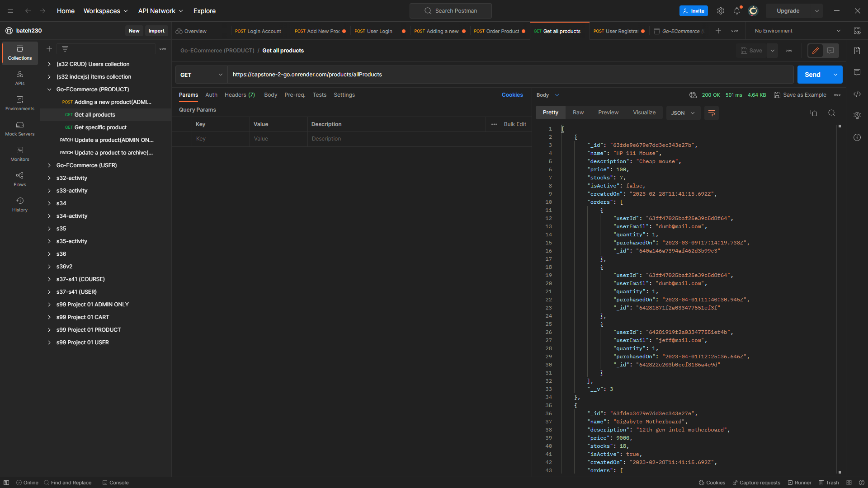Open the Monitors sidebar panel
Image resolution: width=868 pixels, height=488 pixels.
pyautogui.click(x=20, y=154)
